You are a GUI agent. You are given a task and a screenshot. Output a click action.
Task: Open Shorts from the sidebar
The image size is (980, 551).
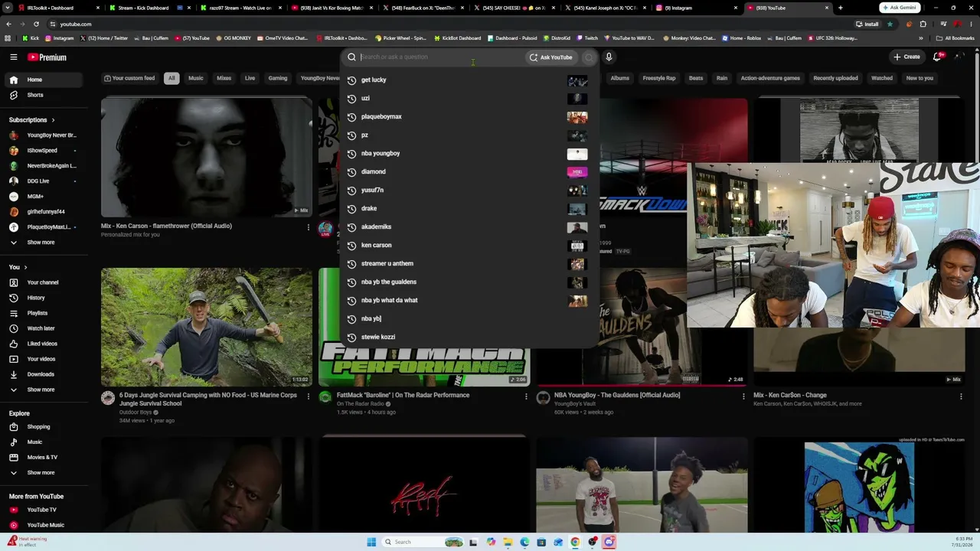click(44, 95)
